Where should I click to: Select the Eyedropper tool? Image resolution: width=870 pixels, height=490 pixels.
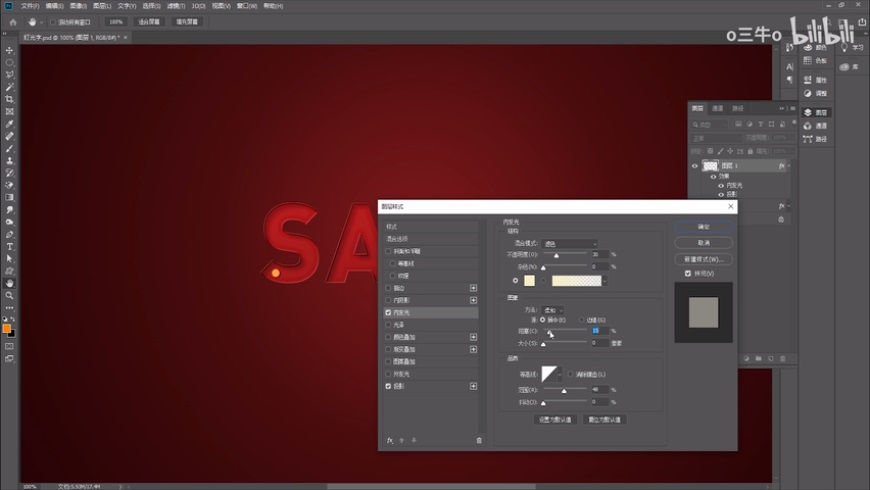click(x=10, y=124)
